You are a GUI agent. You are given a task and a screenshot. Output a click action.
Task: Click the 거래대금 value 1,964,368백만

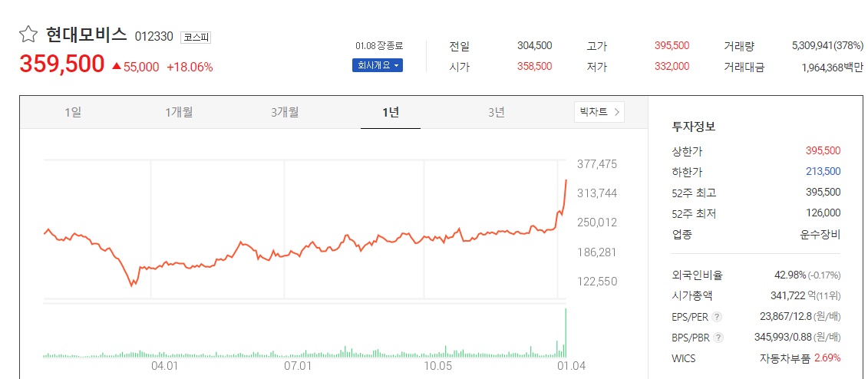click(x=832, y=67)
